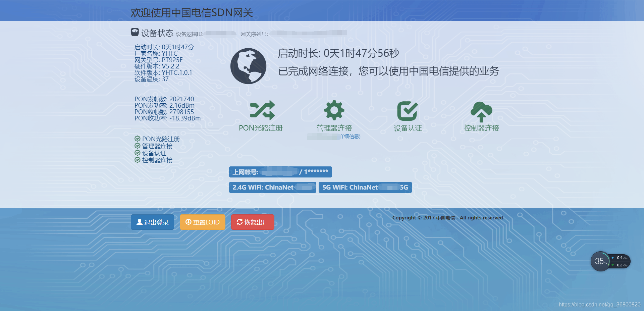The image size is (644, 311).
Task: Click the text PON收帧数: 2798155
Action: point(164,112)
